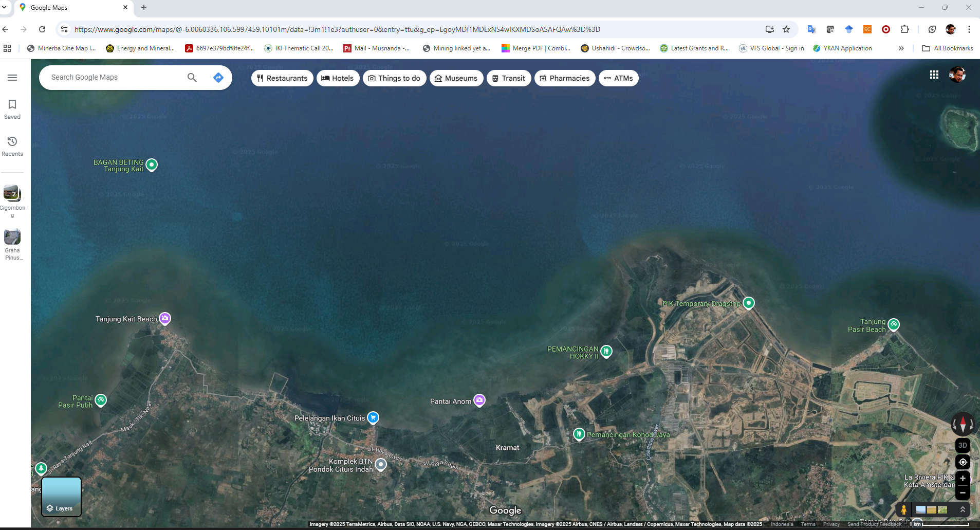Open Recents in the sidebar
980x530 pixels.
click(x=12, y=146)
